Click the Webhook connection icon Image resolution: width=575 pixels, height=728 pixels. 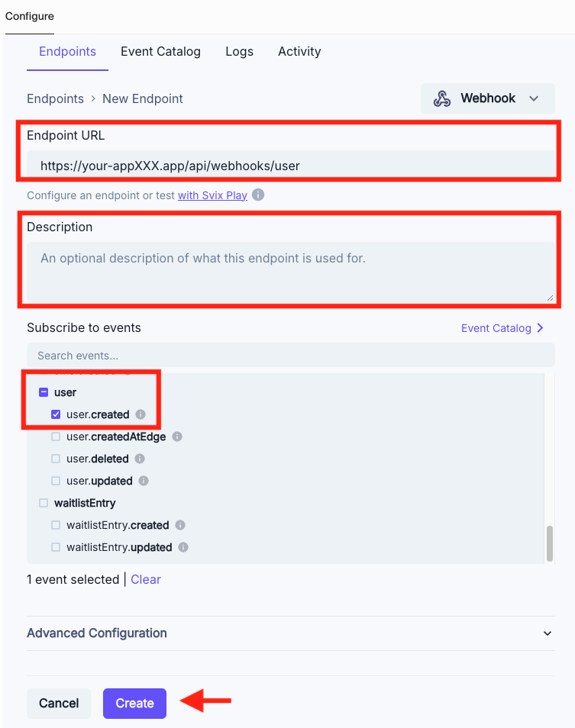pyautogui.click(x=441, y=98)
